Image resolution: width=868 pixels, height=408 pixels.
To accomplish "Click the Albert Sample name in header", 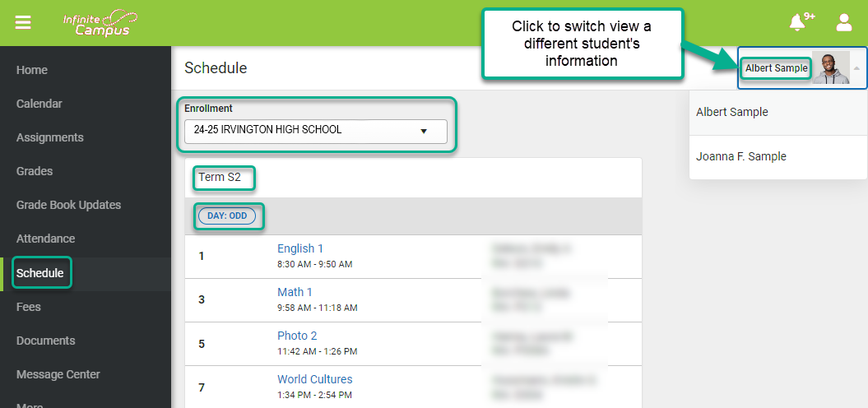I will tap(776, 68).
